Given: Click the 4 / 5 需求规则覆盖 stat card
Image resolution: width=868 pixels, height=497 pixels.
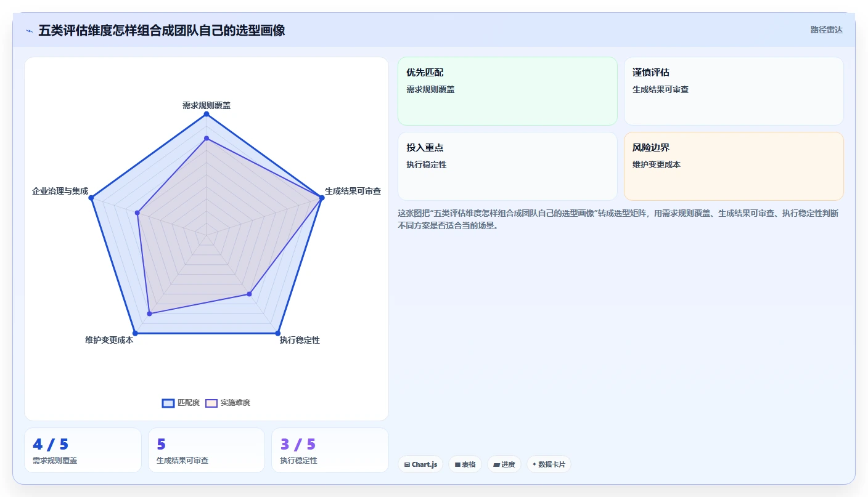Looking at the screenshot, I should click(x=83, y=450).
